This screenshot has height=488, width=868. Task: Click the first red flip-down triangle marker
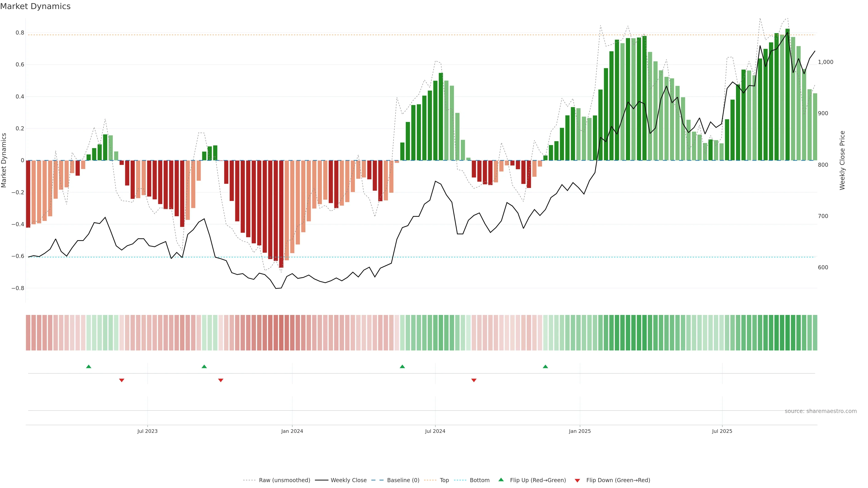[x=122, y=380]
